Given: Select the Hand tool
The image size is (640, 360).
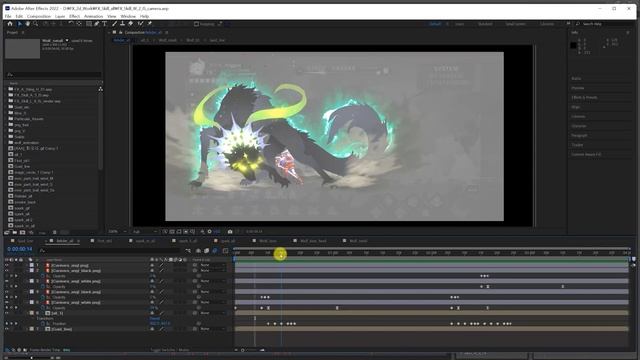Looking at the screenshot, I should click(x=27, y=24).
